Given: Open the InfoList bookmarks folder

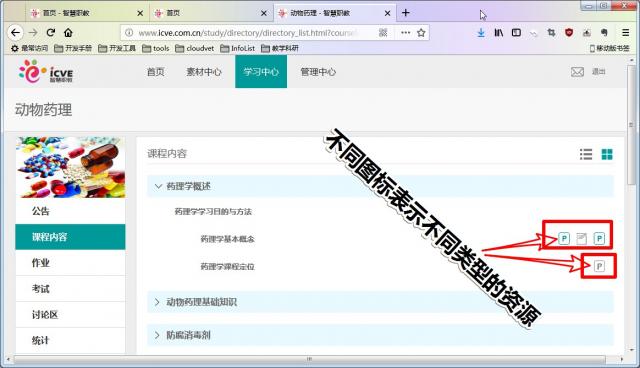Looking at the screenshot, I should coord(238,48).
